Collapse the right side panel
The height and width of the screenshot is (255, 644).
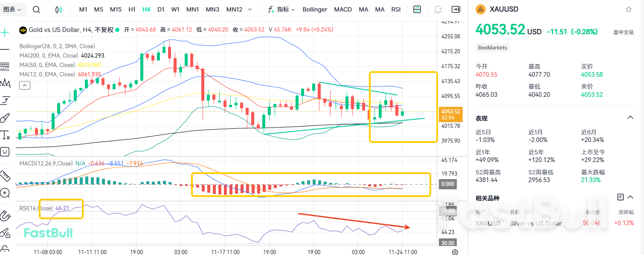pos(456,9)
